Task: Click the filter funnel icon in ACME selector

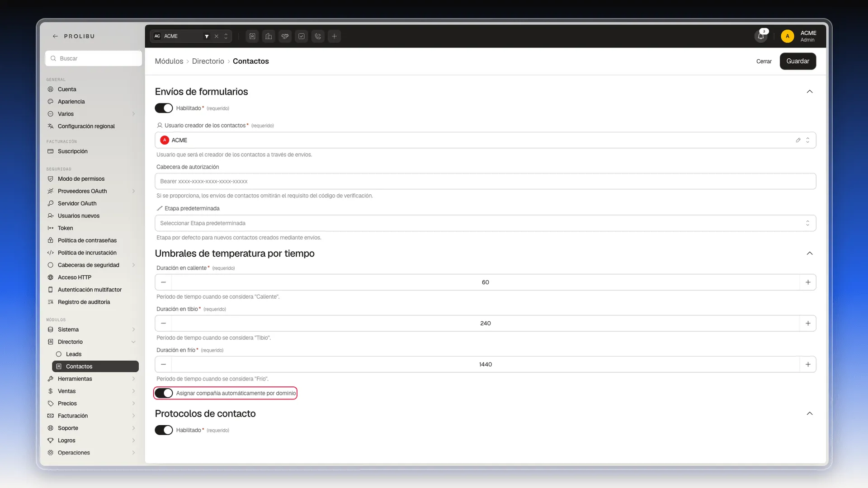Action: click(207, 36)
